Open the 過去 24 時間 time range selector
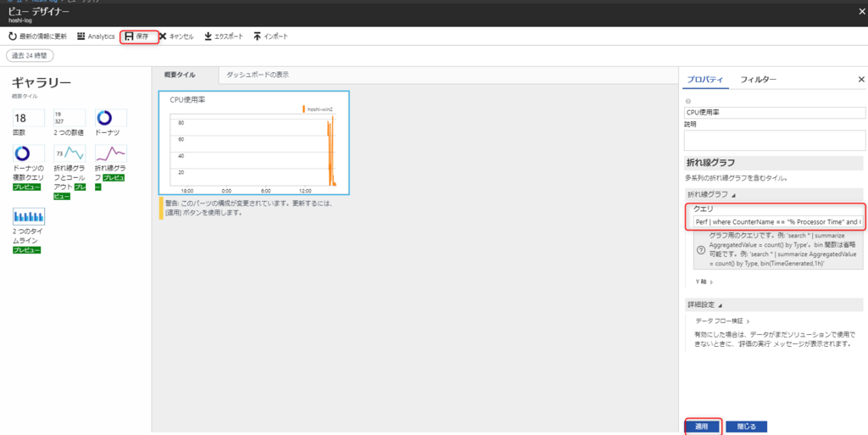868x435 pixels. click(x=30, y=55)
